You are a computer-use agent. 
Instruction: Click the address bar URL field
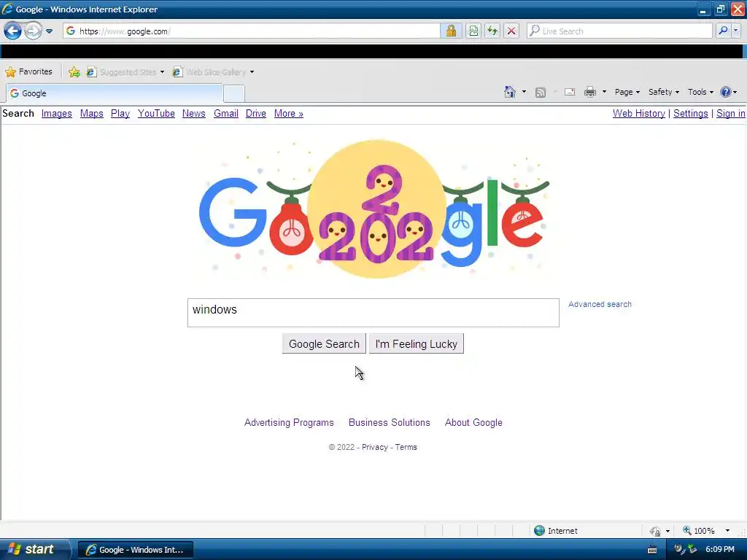click(x=252, y=31)
